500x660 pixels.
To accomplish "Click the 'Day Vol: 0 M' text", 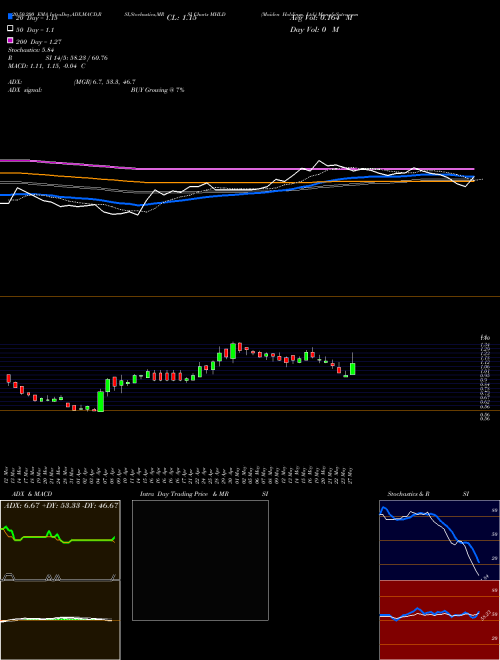I will click(x=314, y=30).
